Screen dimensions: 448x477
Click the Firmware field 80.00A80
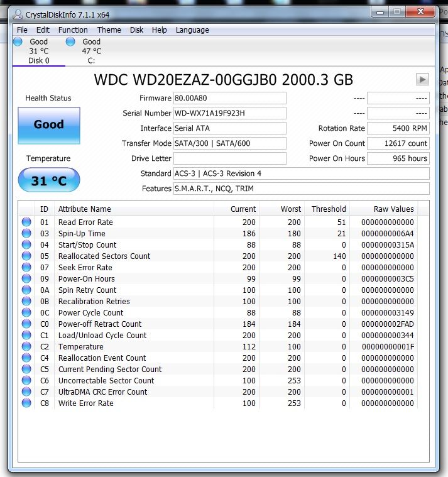coord(229,98)
